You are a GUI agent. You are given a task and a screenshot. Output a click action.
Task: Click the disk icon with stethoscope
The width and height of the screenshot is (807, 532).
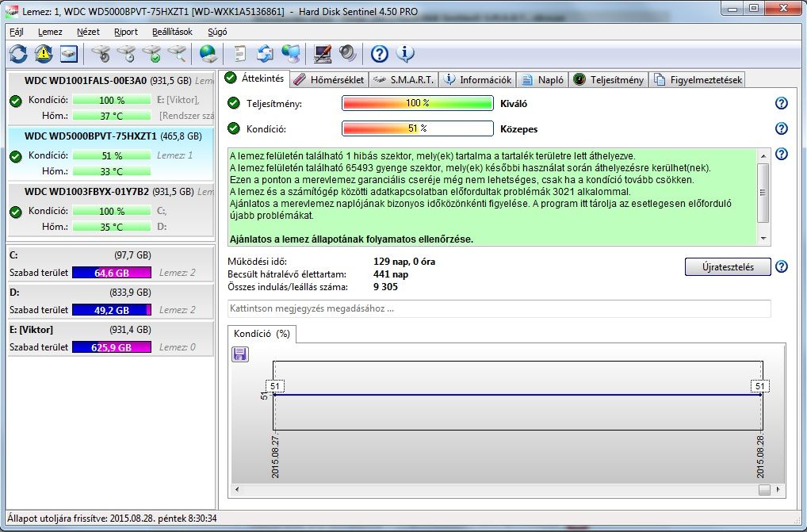[x=101, y=53]
